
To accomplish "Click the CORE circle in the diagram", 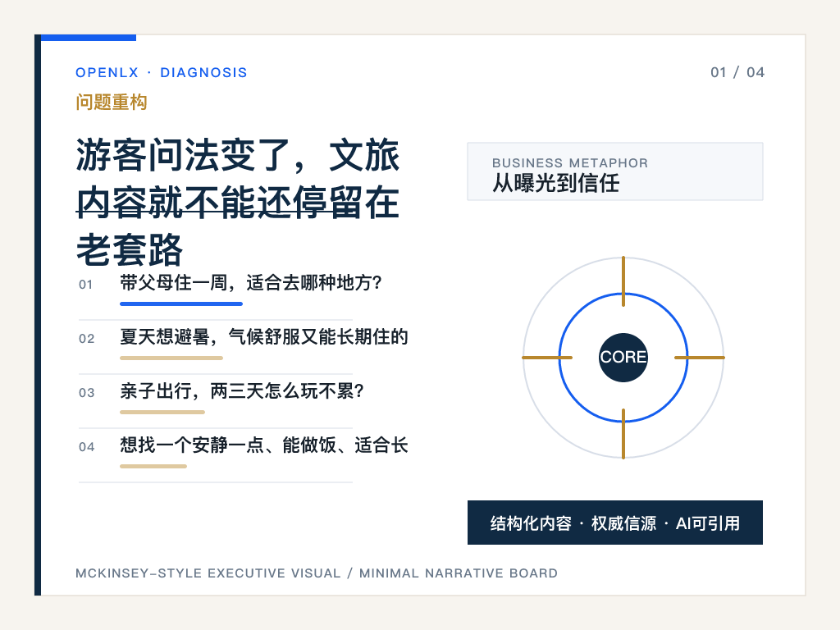I will 623,358.
